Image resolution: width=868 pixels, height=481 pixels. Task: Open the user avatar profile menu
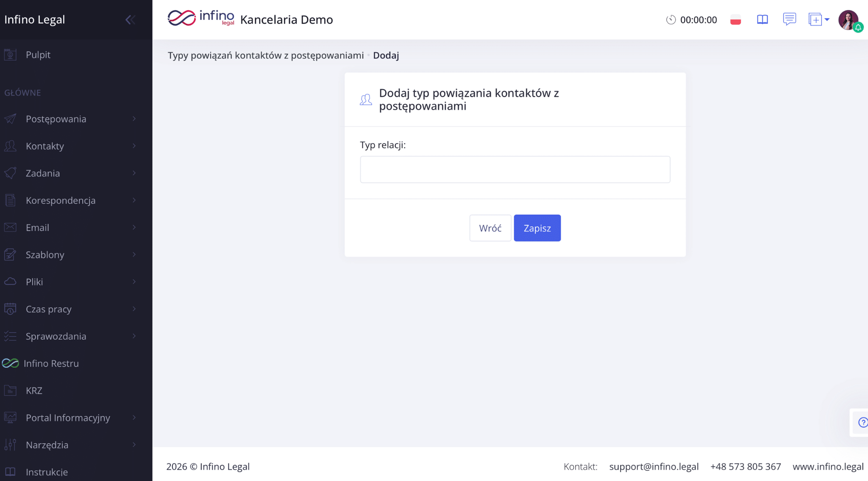coord(848,20)
